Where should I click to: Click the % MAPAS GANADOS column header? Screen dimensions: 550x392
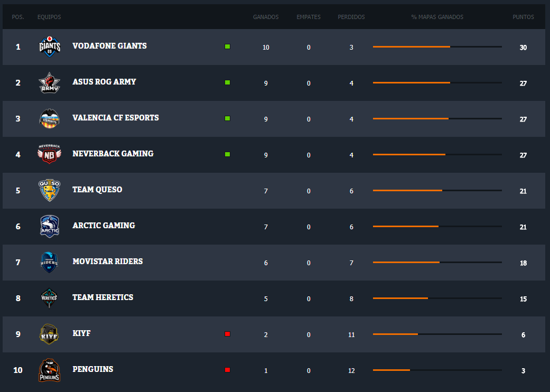[437, 17]
